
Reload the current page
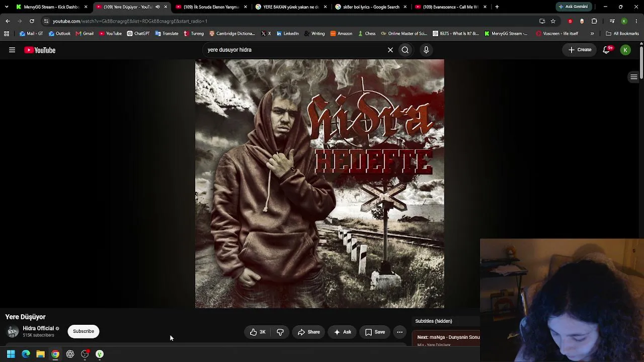point(32,21)
